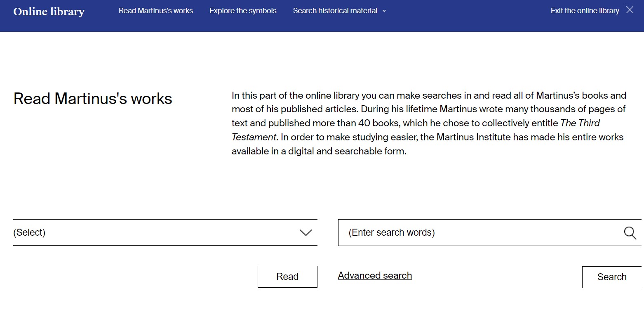
Task: Click the Exit the online library link
Action: (585, 11)
